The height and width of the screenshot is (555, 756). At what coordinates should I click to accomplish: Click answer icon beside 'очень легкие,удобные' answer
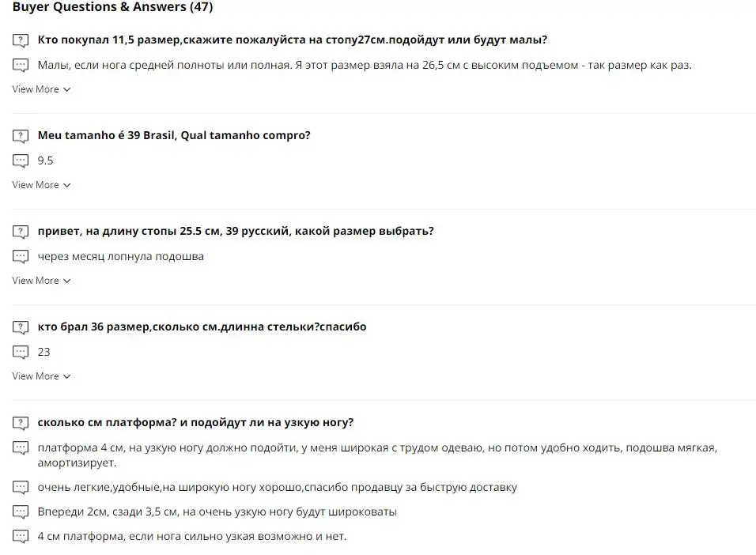(21, 488)
